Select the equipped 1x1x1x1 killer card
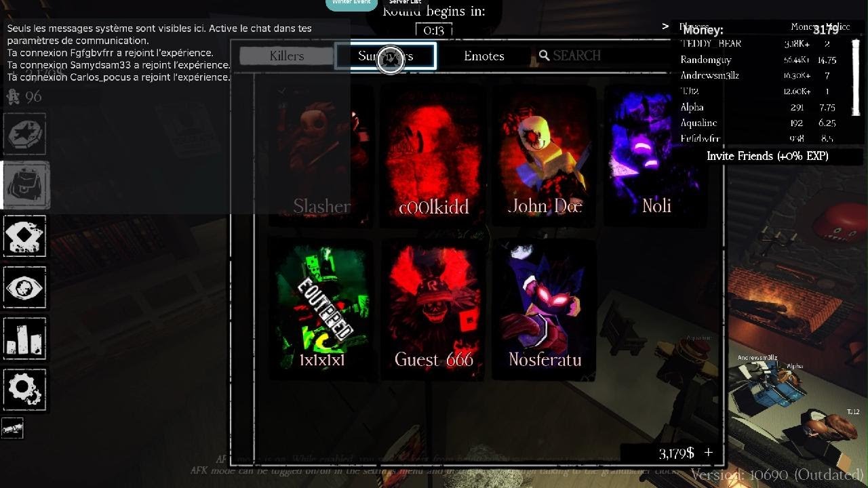This screenshot has height=488, width=868. 321,309
